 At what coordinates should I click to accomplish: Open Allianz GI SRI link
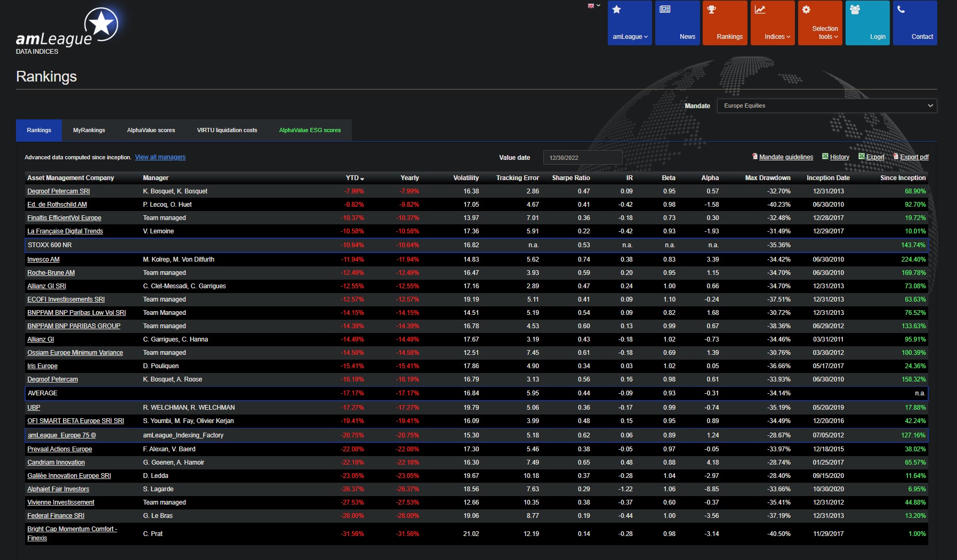pyautogui.click(x=46, y=286)
